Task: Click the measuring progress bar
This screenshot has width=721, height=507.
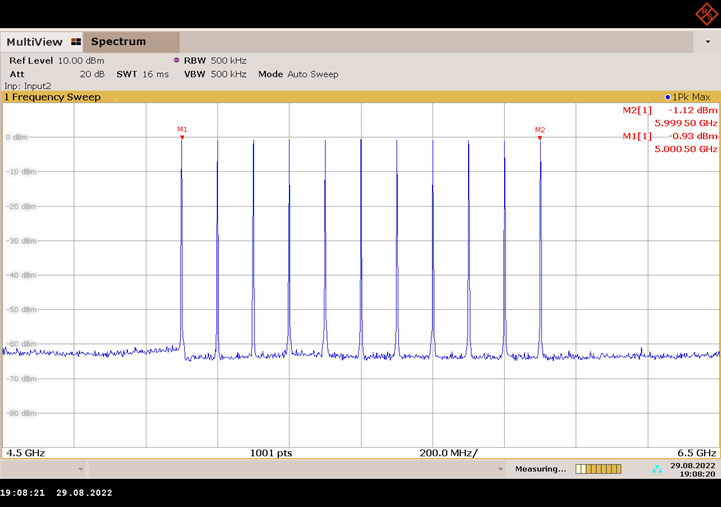Action: point(598,468)
